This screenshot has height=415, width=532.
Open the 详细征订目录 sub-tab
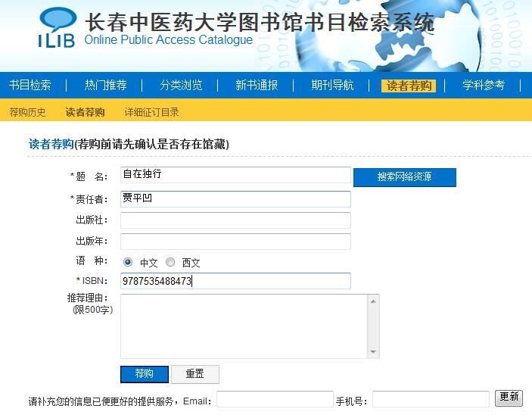[151, 112]
